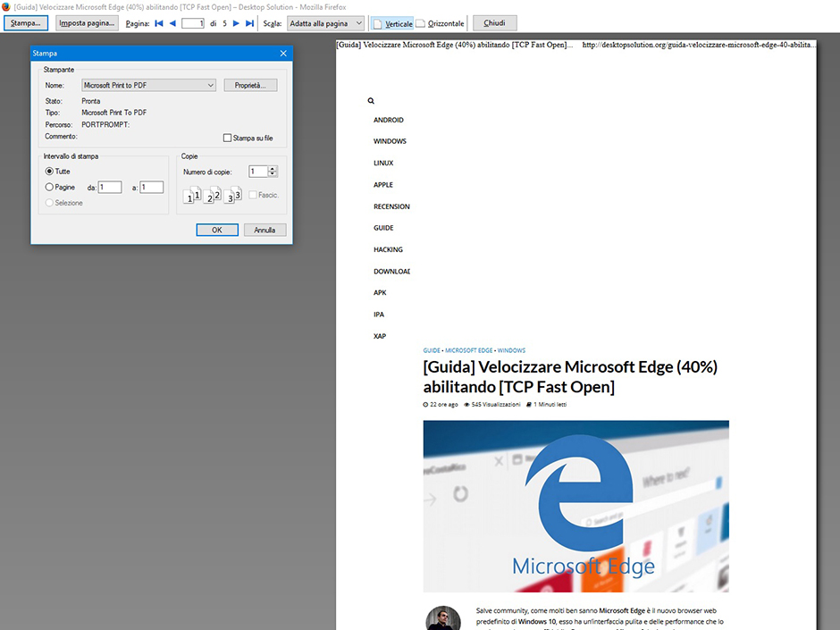
Task: Click the page number field in toolbar
Action: tap(193, 23)
